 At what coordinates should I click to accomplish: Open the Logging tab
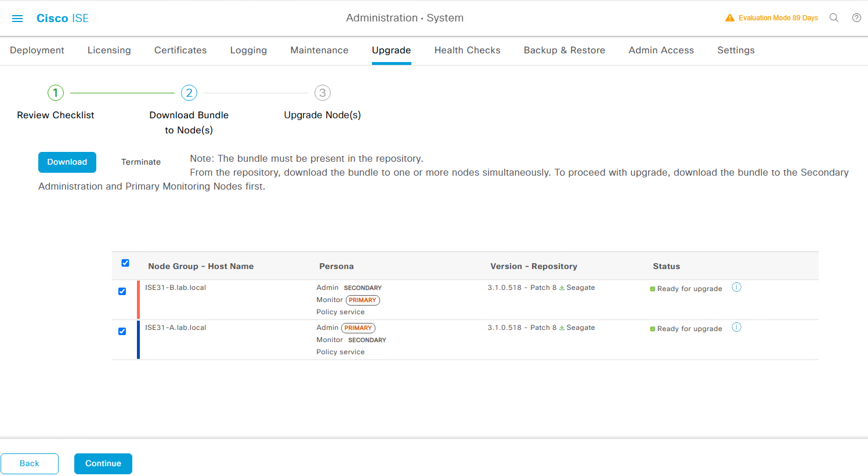248,50
